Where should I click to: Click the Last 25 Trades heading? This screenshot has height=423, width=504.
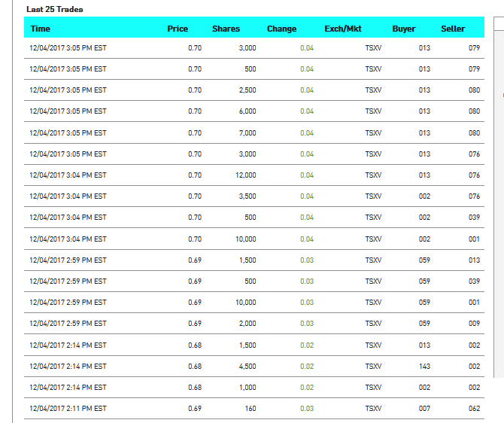tap(55, 9)
